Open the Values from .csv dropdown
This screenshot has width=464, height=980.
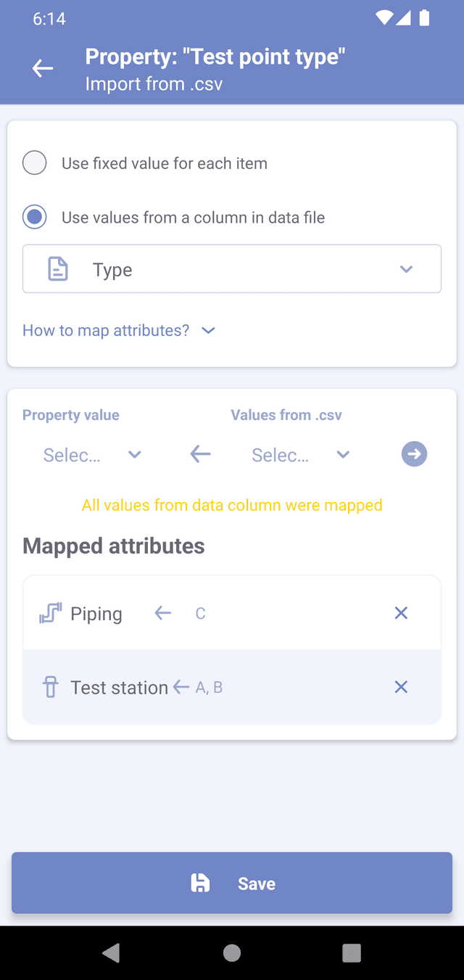click(300, 455)
